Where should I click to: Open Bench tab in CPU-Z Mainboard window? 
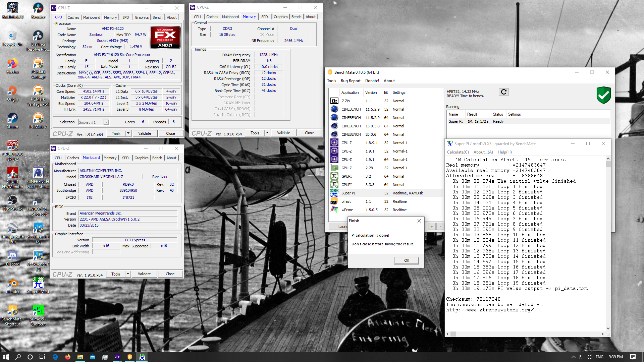[157, 158]
